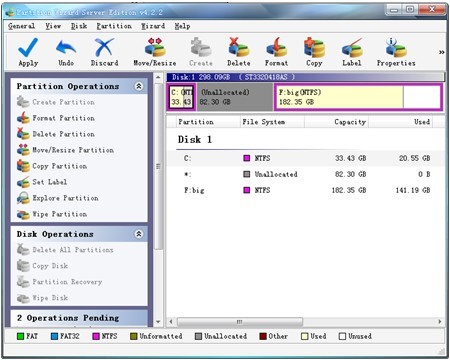Click the Explore Partition magnifier icon
Screen dimensions: 450x360
pos(23,198)
